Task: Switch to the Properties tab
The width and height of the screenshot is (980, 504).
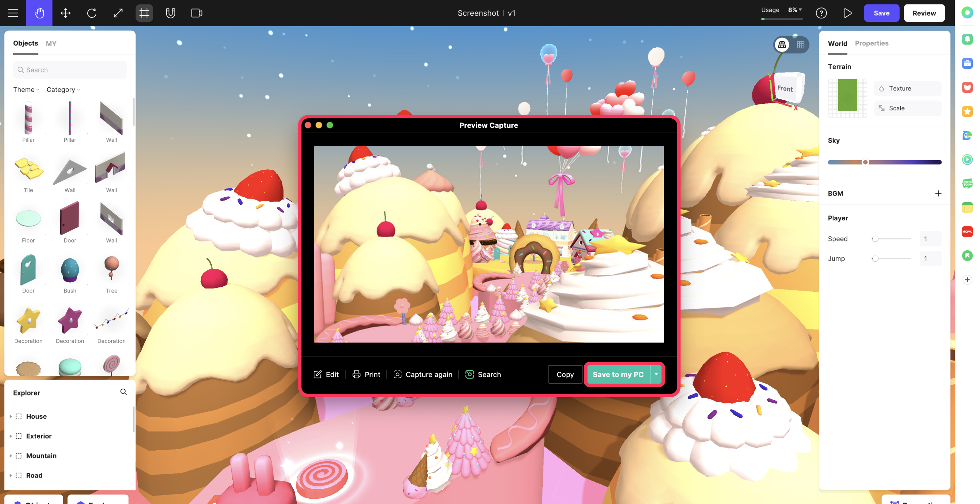Action: (871, 43)
